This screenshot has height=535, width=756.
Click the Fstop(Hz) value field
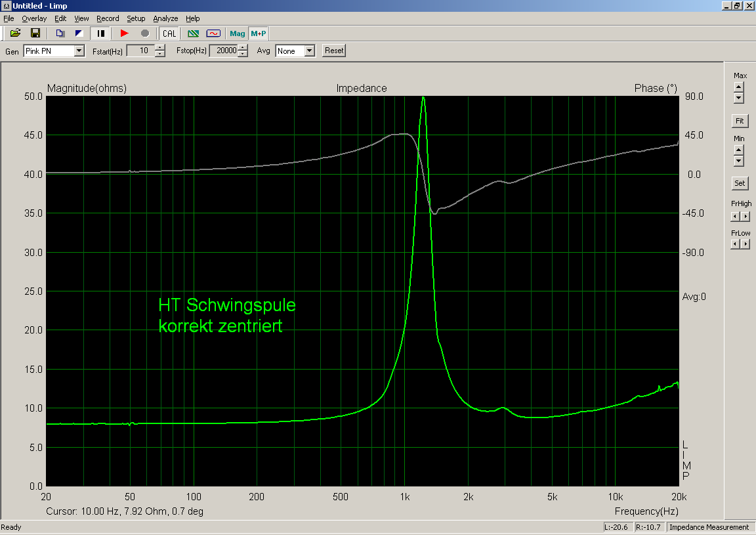click(223, 51)
